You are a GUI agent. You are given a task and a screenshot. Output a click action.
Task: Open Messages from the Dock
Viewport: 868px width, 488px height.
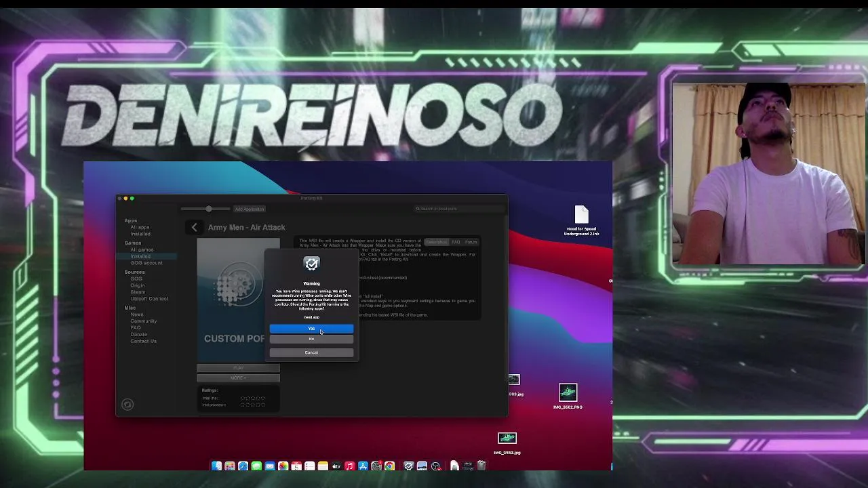tap(256, 466)
